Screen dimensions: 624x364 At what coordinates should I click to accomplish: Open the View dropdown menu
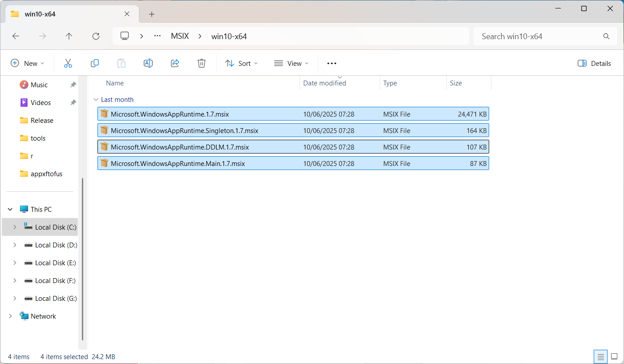coord(291,63)
